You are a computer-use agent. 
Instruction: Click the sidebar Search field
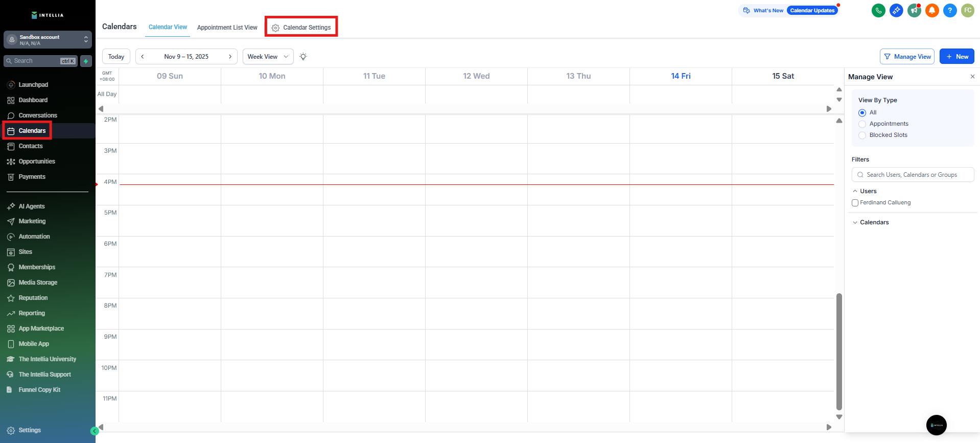[41, 61]
